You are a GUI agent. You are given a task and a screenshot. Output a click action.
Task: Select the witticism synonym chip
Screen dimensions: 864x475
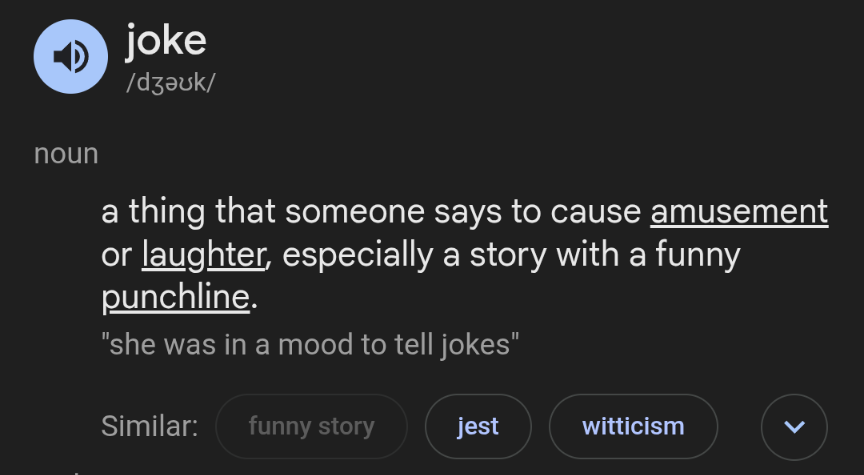[x=633, y=427]
